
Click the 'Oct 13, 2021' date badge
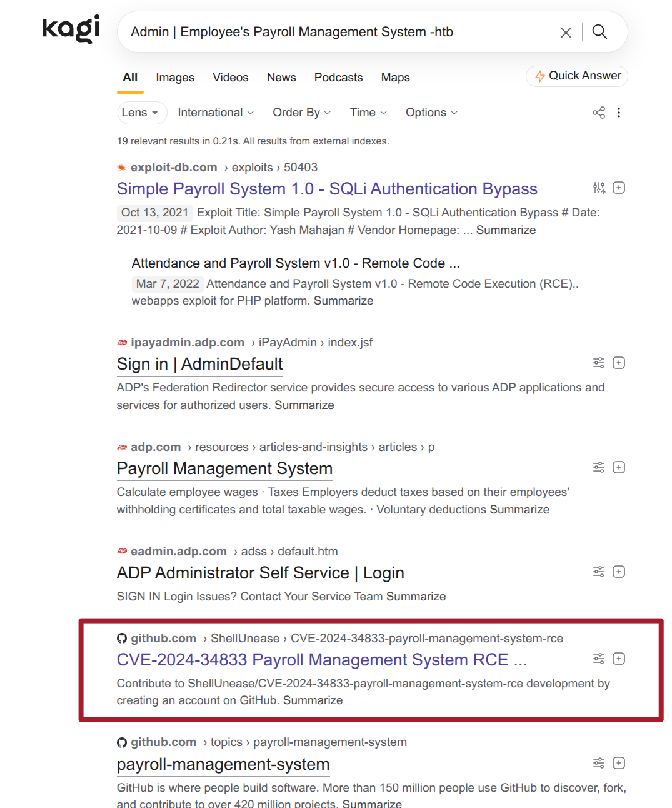[154, 213]
